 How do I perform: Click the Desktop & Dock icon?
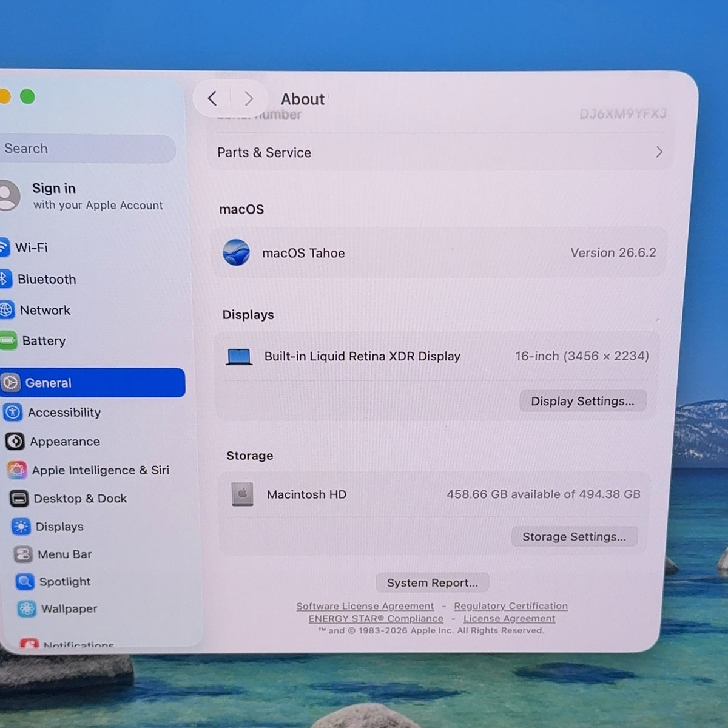pyautogui.click(x=19, y=499)
